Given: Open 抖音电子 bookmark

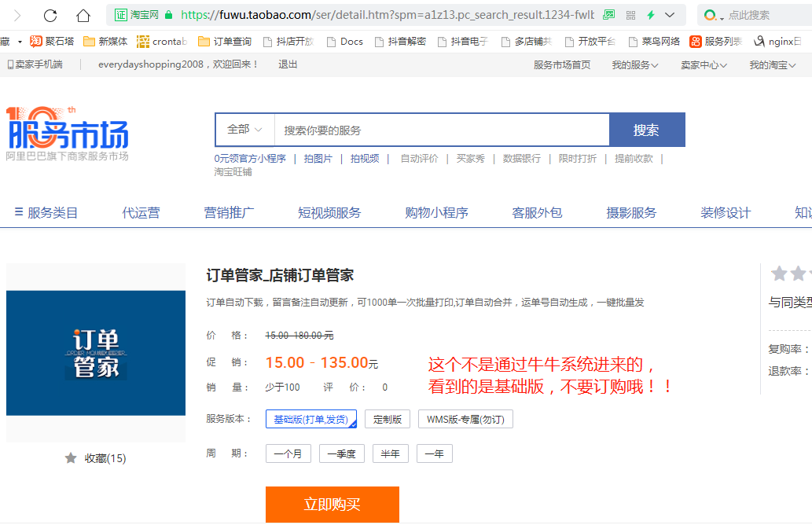Looking at the screenshot, I should click(463, 42).
